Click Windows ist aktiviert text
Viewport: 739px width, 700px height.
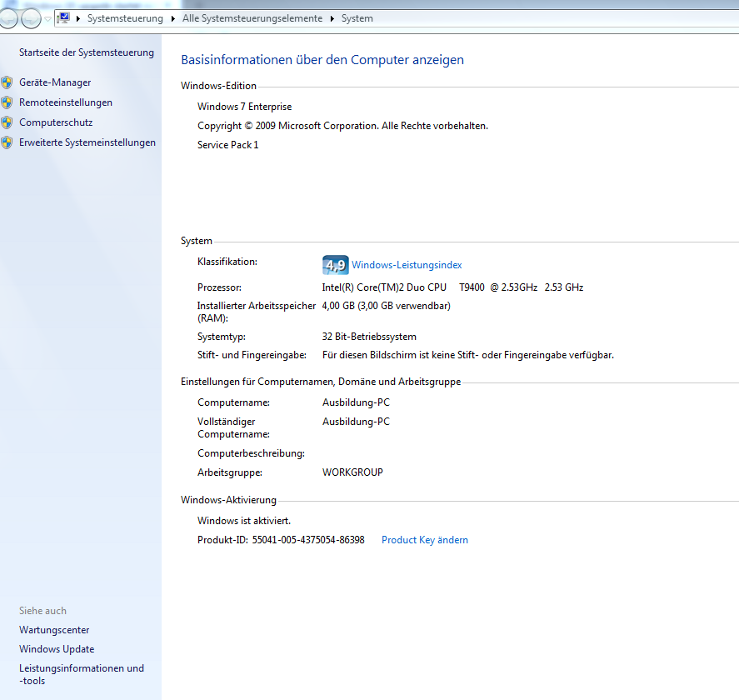244,521
